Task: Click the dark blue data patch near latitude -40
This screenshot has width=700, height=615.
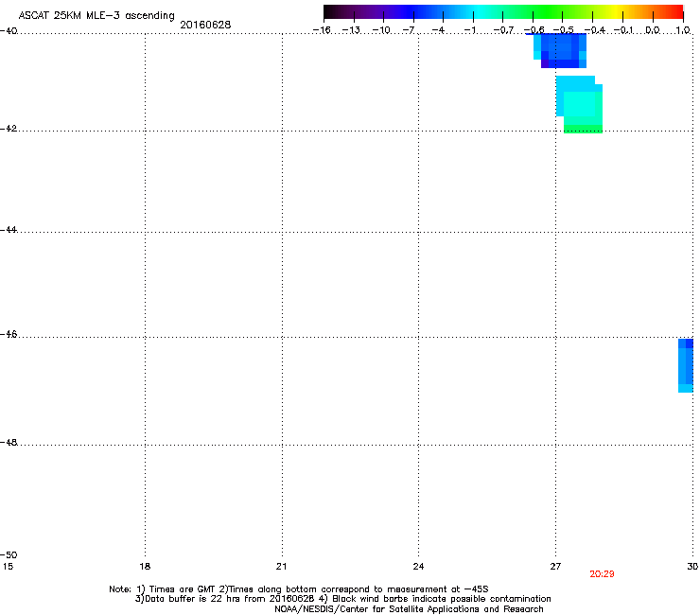Action: pos(560,51)
